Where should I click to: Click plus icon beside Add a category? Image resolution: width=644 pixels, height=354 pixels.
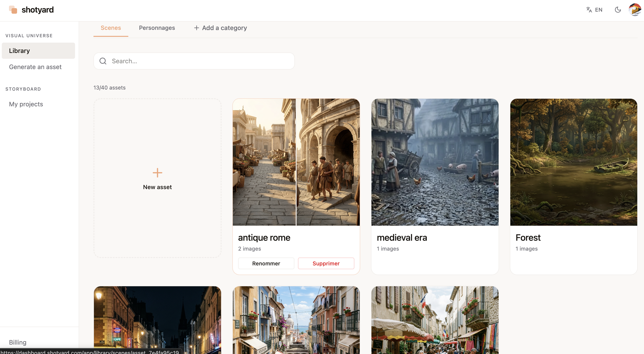click(196, 28)
